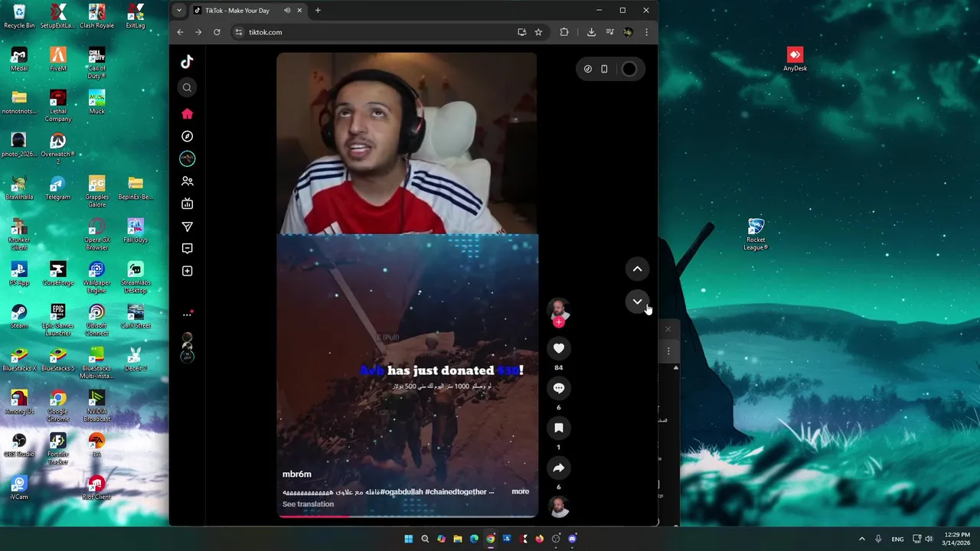Select the Rocket League desktop shortcut
The height and width of the screenshot is (551, 980).
[756, 234]
